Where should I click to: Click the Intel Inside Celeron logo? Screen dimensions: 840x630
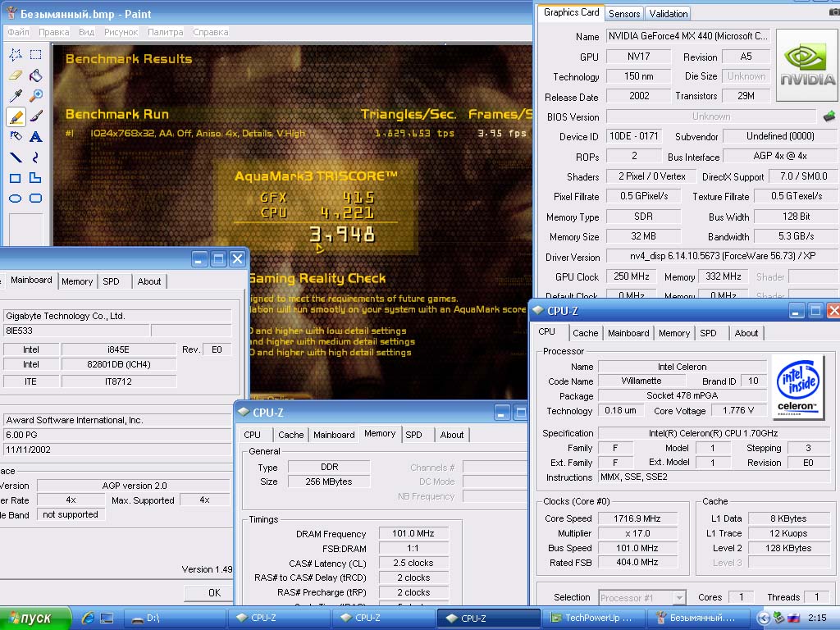click(797, 386)
